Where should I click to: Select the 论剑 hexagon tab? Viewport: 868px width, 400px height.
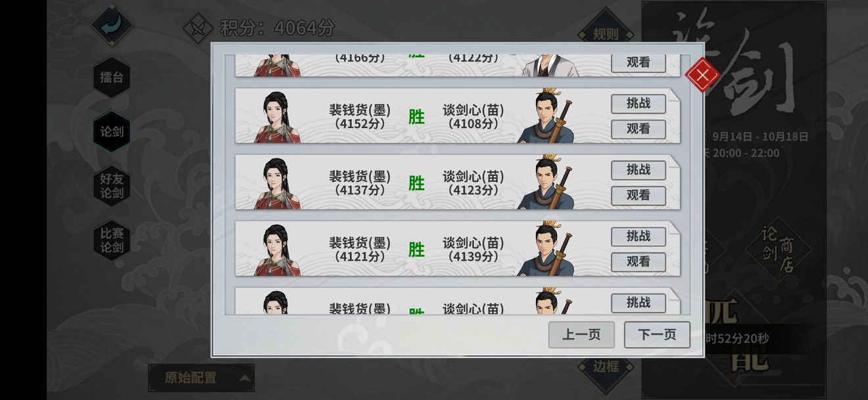coord(112,131)
